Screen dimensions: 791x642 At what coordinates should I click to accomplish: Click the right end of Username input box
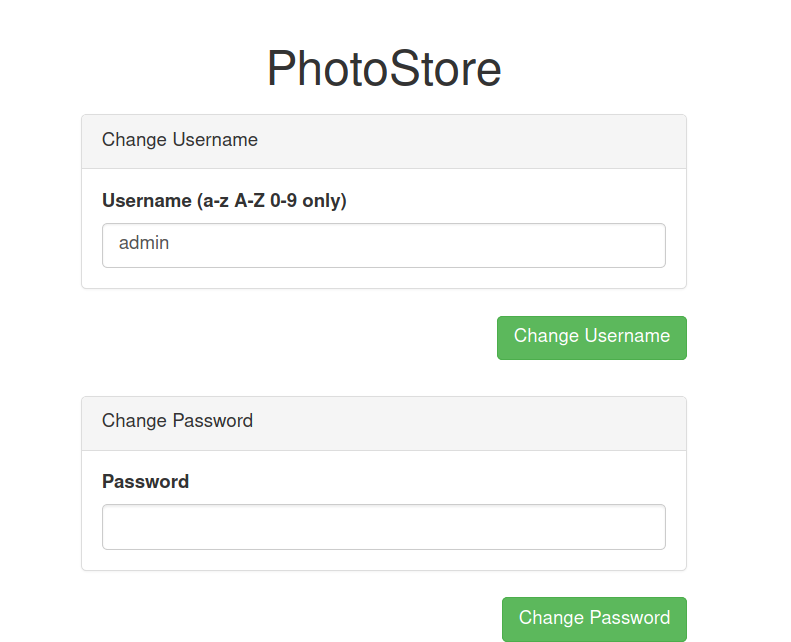tap(653, 246)
